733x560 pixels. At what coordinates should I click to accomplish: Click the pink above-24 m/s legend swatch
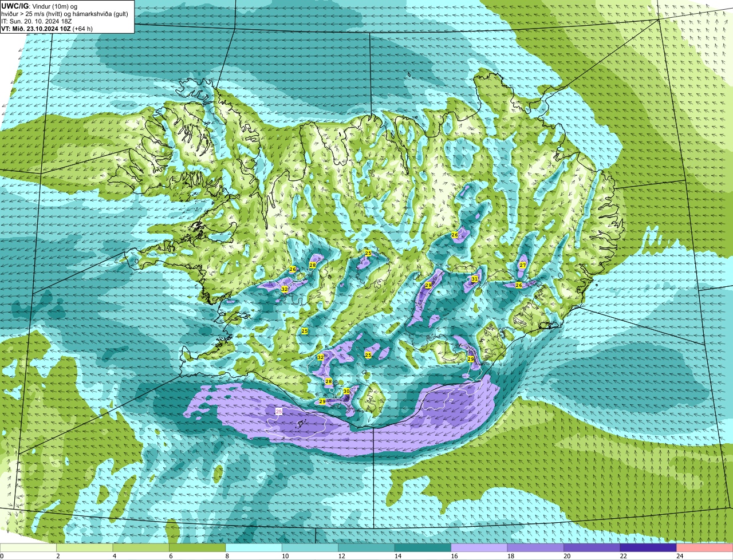705,547
